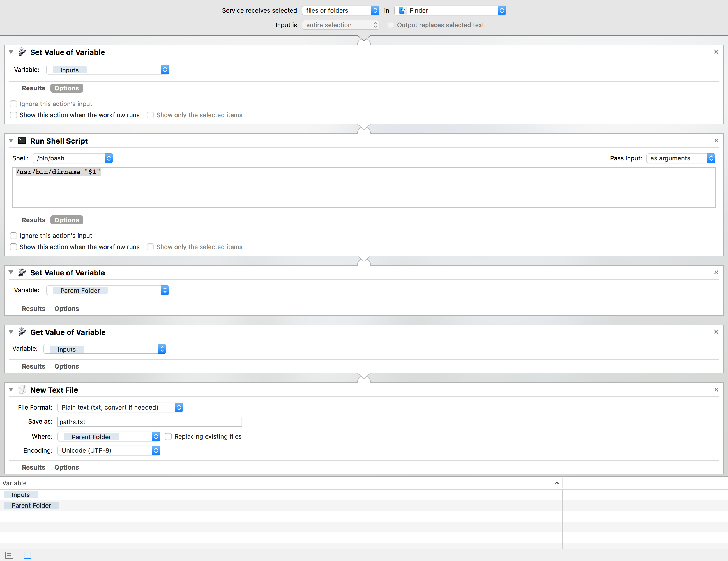Image resolution: width=728 pixels, height=561 pixels.
Task: Click the Options button in Get Value Variable
Action: coord(66,366)
